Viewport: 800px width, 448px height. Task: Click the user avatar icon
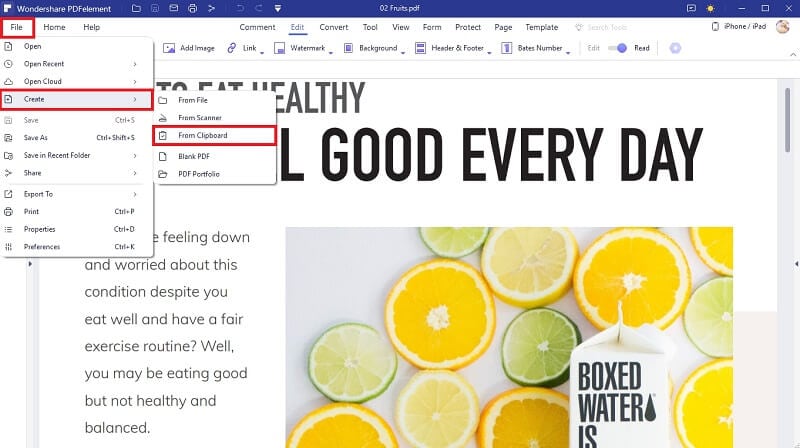[783, 27]
